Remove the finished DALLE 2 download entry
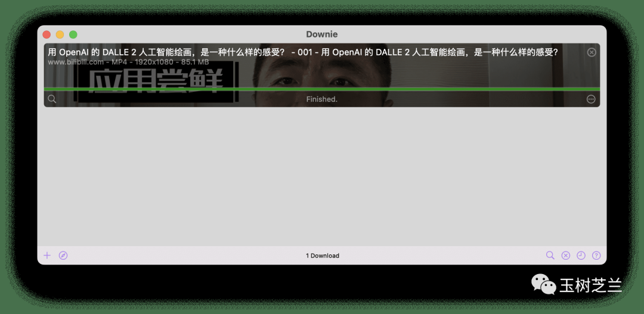This screenshot has height=314, width=644. point(592,52)
